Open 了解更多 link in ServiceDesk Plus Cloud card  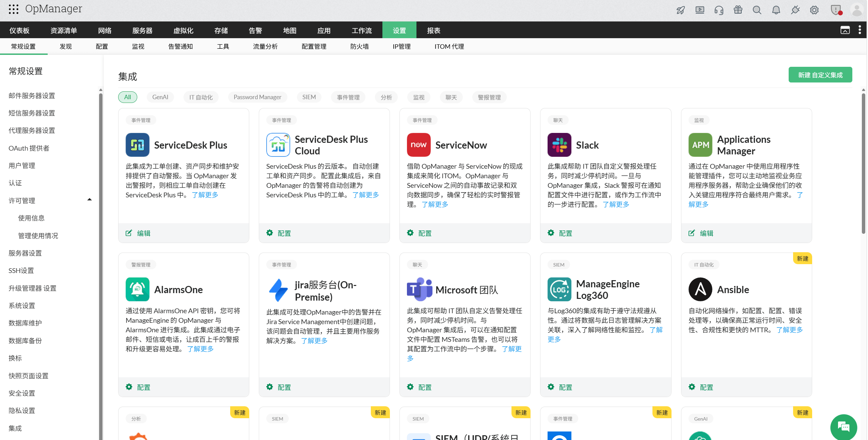pos(366,195)
